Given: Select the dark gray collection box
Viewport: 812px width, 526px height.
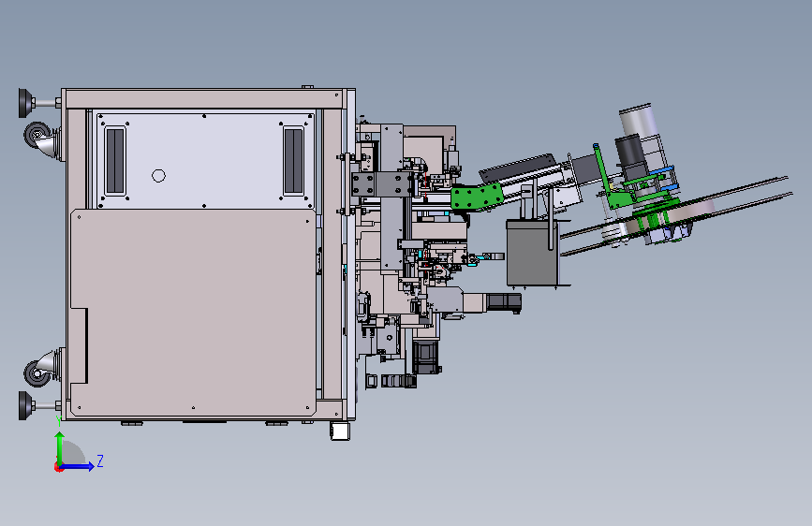Looking at the screenshot, I should 532,252.
